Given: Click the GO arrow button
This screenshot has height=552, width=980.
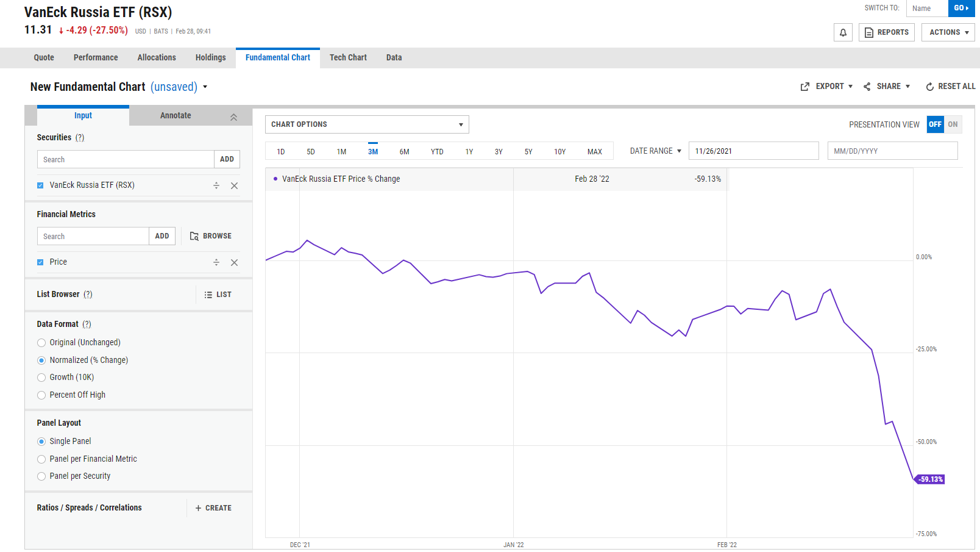Looking at the screenshot, I should tap(962, 9).
